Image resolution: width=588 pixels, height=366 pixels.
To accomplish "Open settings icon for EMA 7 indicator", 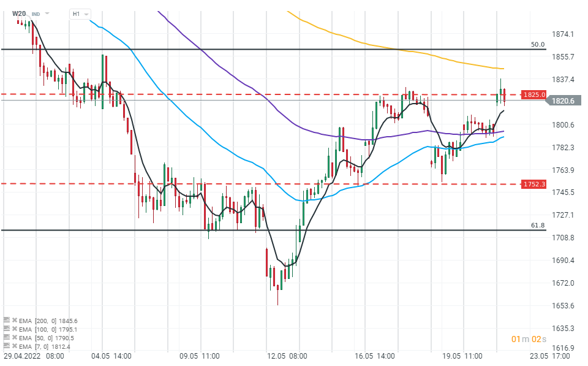I will pos(7,346).
